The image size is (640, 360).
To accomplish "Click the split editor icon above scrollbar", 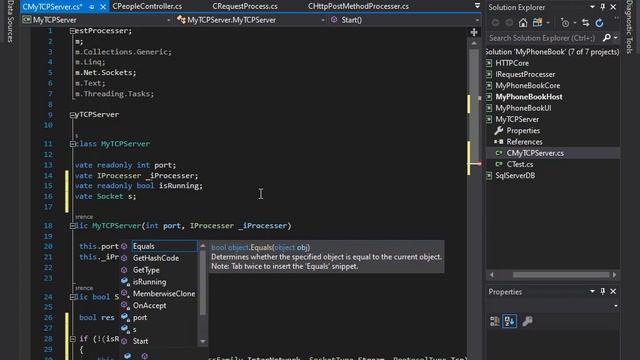I will (x=474, y=32).
